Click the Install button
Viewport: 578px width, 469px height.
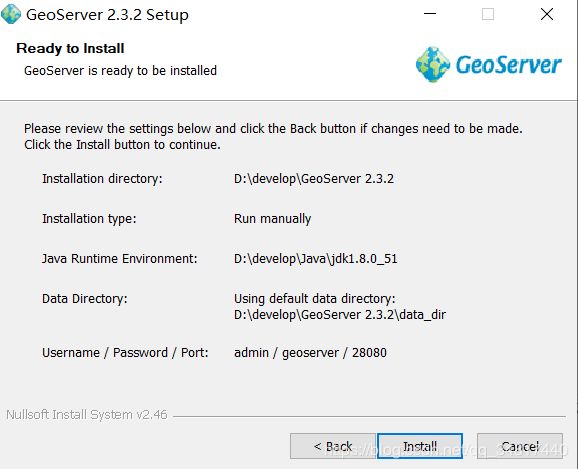click(x=420, y=446)
